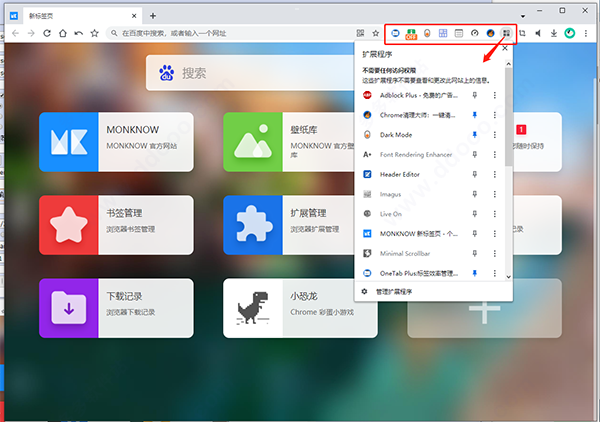Open tab search dropdown arrow in title bar
Image resolution: width=600 pixels, height=422 pixels.
point(523,16)
